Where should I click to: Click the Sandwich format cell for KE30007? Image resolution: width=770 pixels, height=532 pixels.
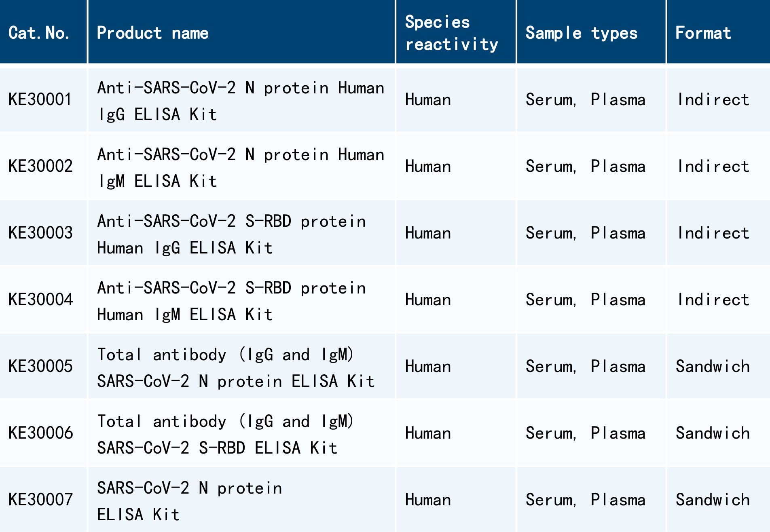713,500
